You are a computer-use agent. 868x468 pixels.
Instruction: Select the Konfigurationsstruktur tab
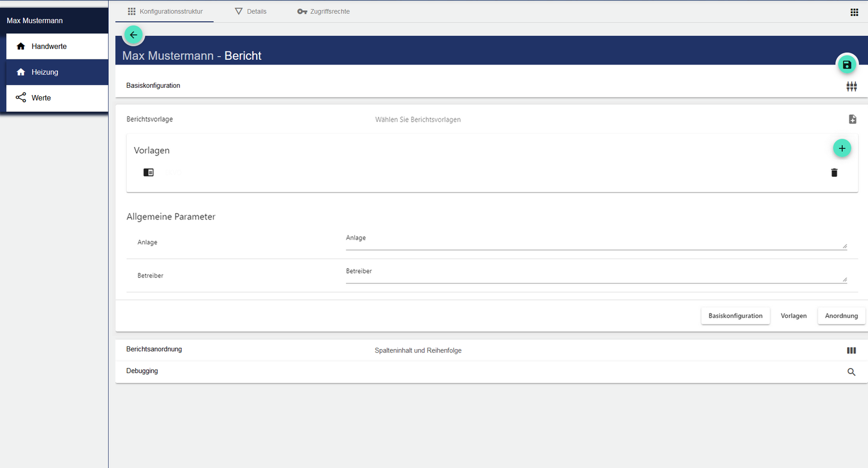tap(165, 11)
